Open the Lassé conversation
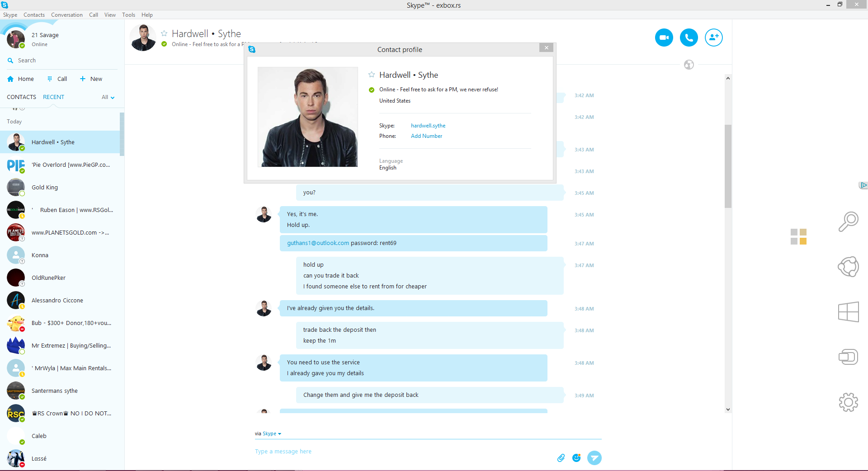 coord(60,459)
